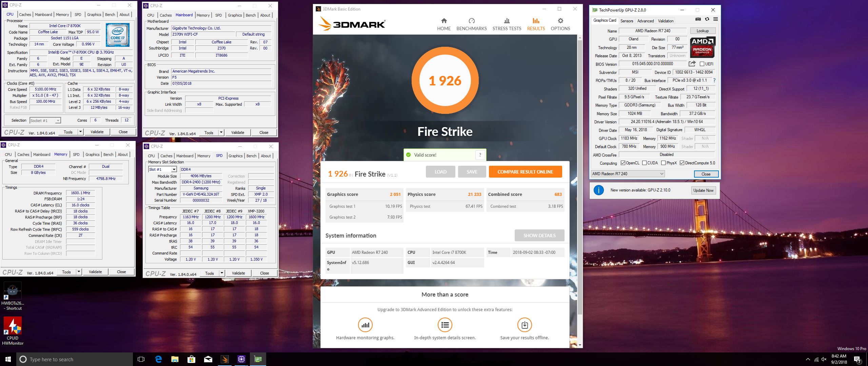The width and height of the screenshot is (868, 366).
Task: Open the notification center icon
Action: click(857, 360)
